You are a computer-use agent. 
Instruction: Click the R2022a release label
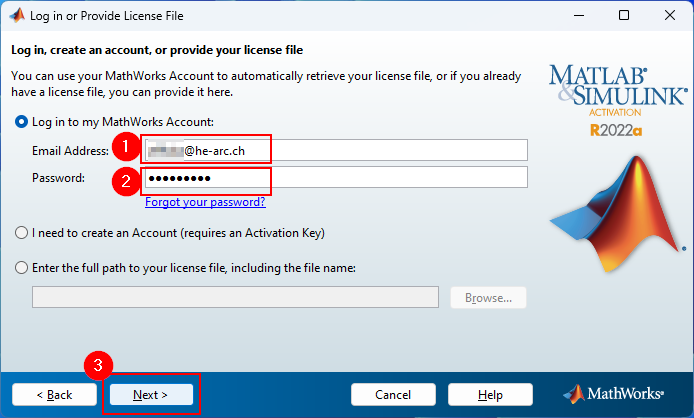point(616,131)
